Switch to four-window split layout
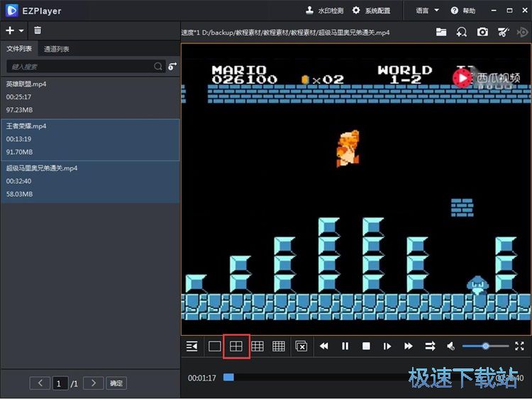Screen dimensions: 532x399 (236, 346)
